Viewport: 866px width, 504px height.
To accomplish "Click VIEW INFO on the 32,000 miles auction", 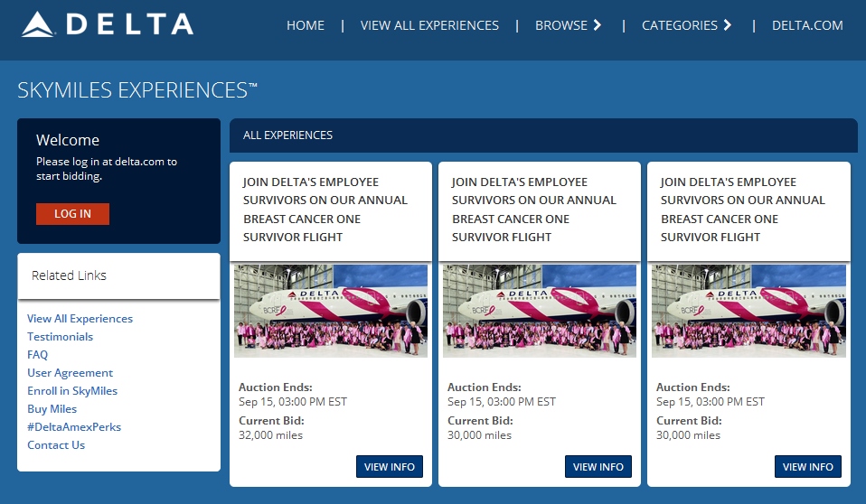I will point(390,467).
